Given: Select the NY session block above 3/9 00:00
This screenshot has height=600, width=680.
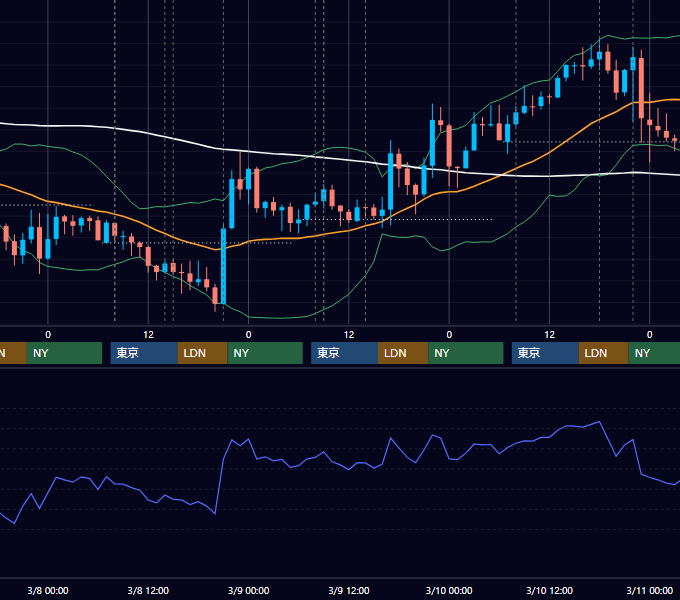Looking at the screenshot, I should point(265,353).
